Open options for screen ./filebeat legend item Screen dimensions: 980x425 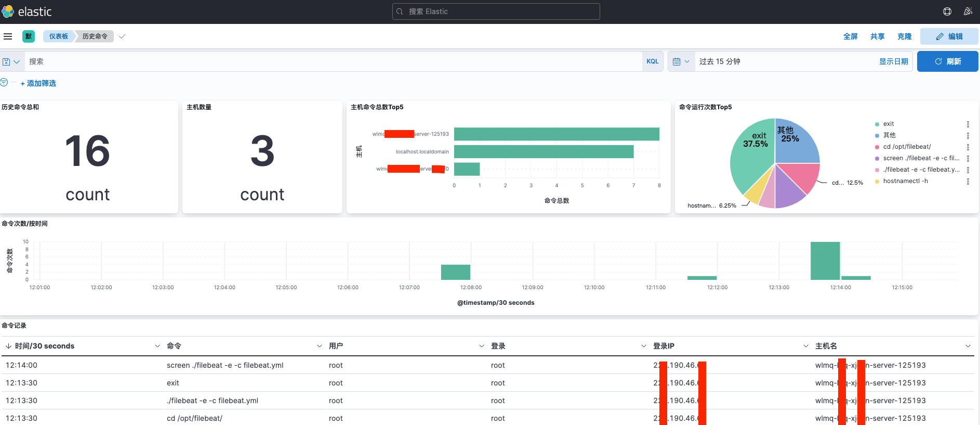968,159
